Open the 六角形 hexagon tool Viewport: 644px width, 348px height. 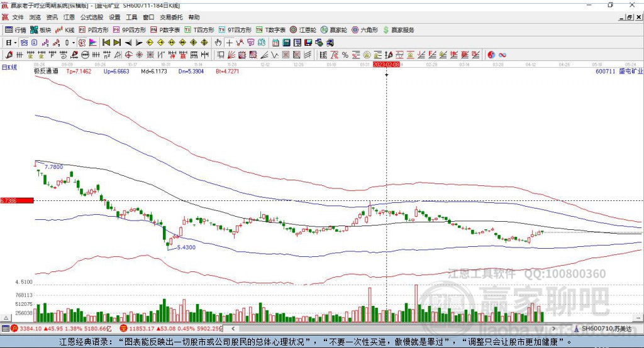(x=365, y=30)
